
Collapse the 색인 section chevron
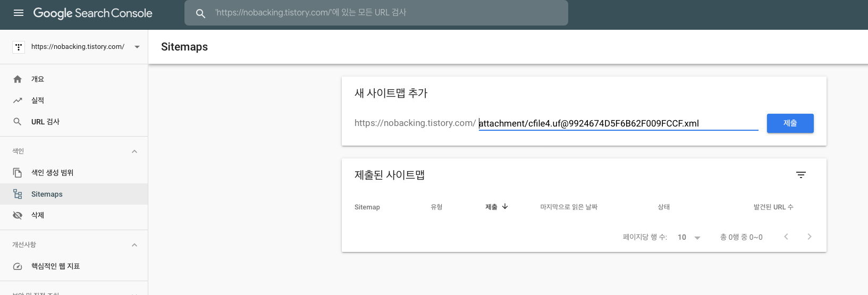point(134,151)
